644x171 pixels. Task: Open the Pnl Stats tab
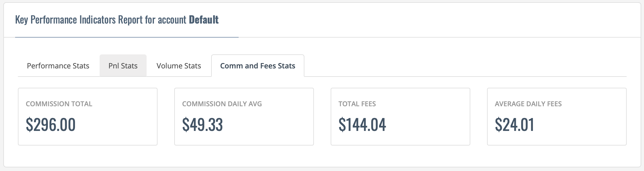coord(123,66)
